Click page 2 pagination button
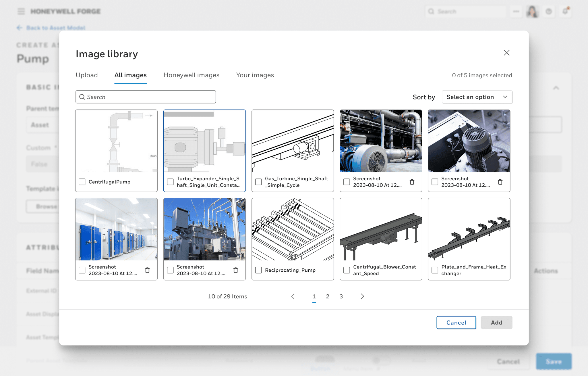The width and height of the screenshot is (588, 376). point(327,296)
